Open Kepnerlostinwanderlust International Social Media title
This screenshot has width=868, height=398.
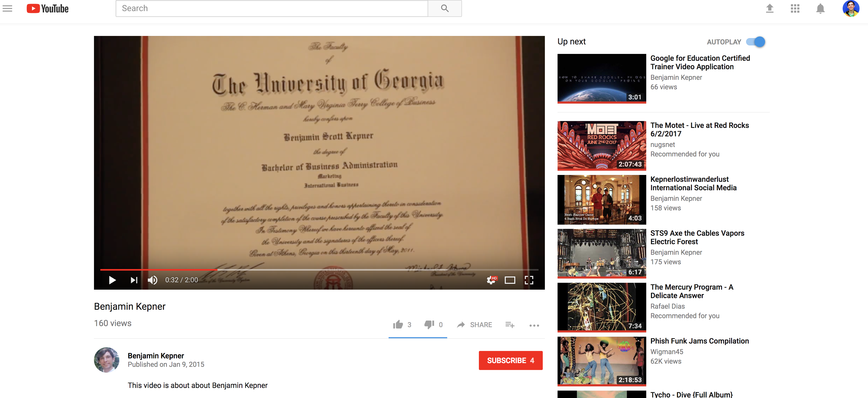point(693,183)
